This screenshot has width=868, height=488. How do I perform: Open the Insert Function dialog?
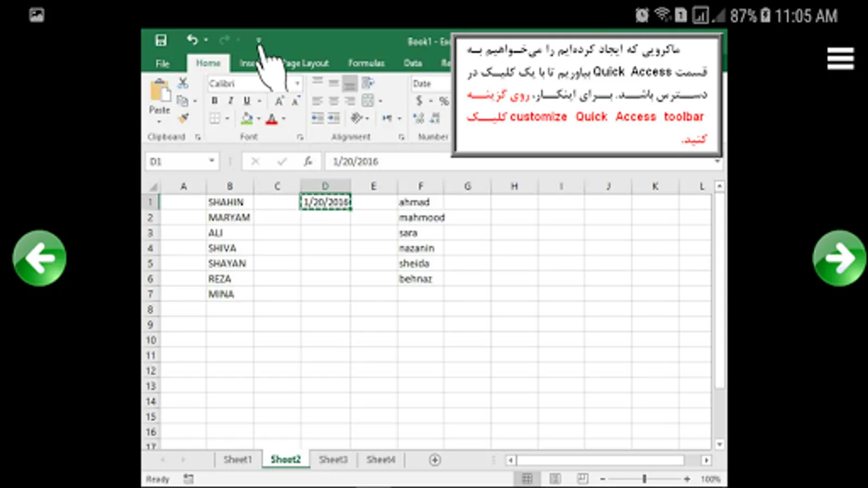tap(308, 162)
